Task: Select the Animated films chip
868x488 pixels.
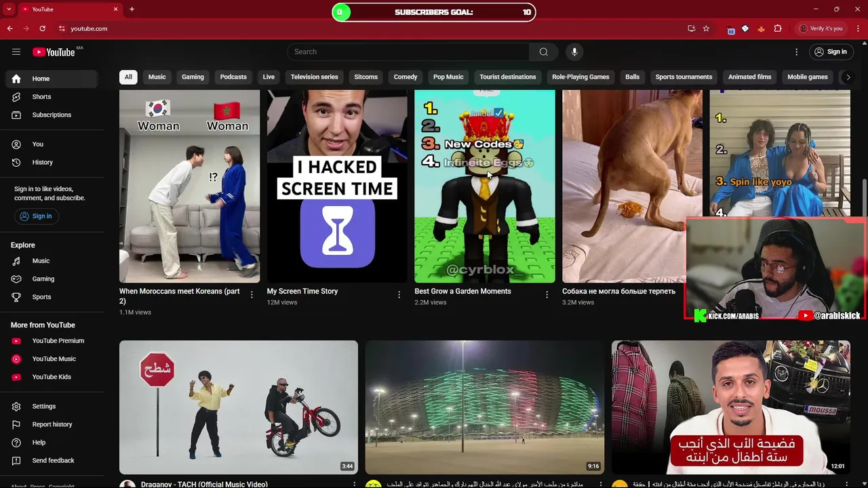Action: [749, 77]
